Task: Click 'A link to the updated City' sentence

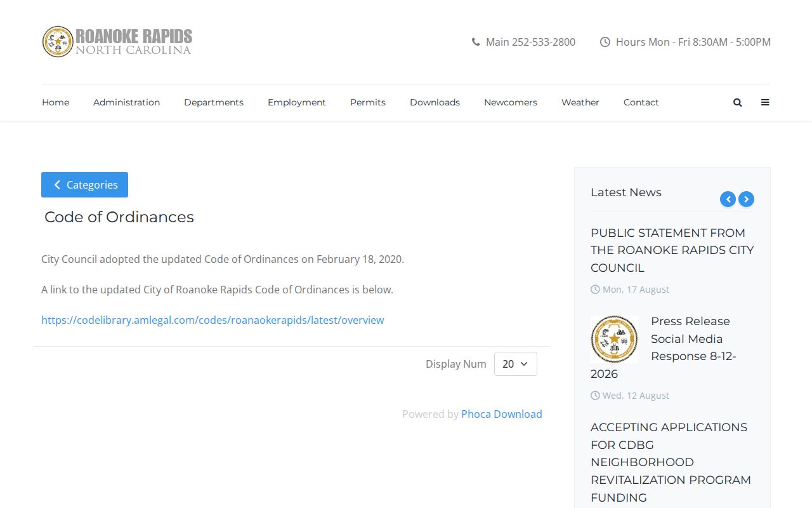Action: [x=217, y=290]
